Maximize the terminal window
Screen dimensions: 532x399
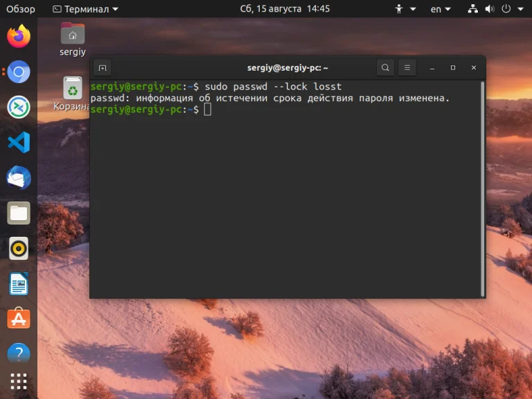[x=452, y=68]
